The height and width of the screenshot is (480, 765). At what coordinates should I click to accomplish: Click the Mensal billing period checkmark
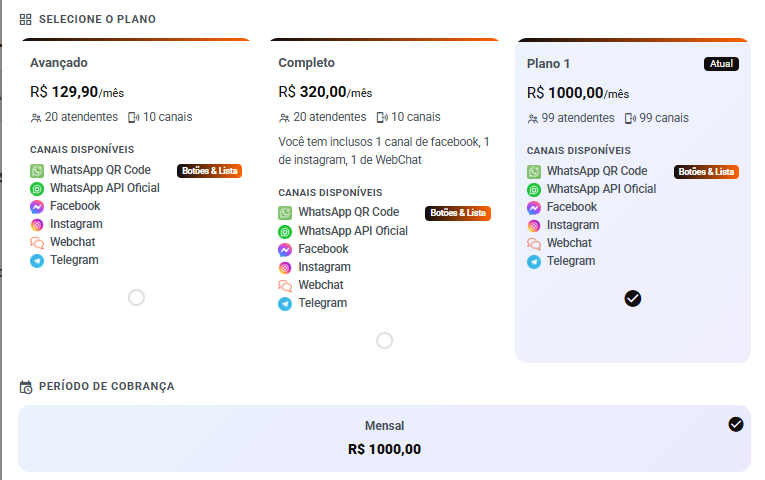coord(736,424)
